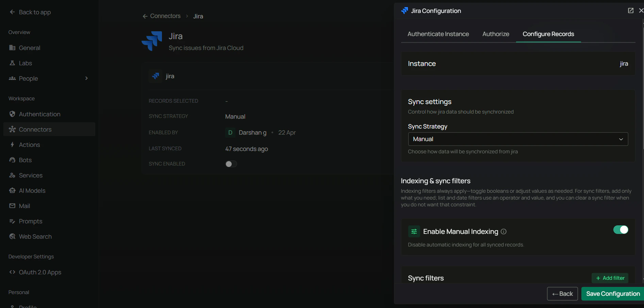Click the small jira instance icon
Image resolution: width=644 pixels, height=308 pixels.
pos(156,76)
